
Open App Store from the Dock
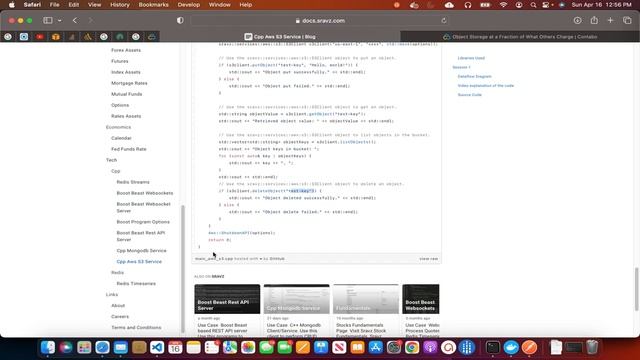pyautogui.click(x=375, y=347)
